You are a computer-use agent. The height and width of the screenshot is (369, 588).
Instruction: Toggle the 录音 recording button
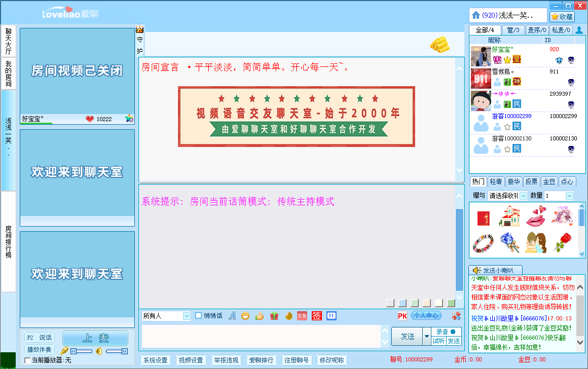click(x=446, y=332)
